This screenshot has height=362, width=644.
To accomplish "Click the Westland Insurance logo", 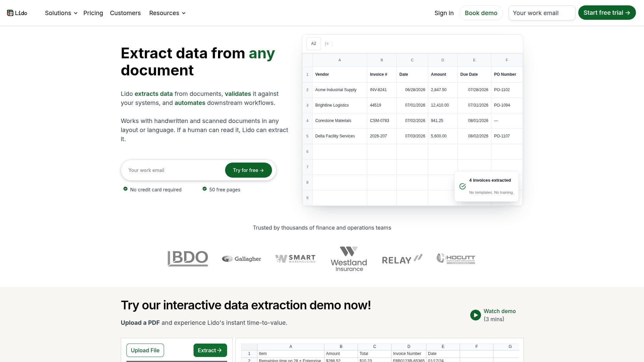I will point(349,259).
